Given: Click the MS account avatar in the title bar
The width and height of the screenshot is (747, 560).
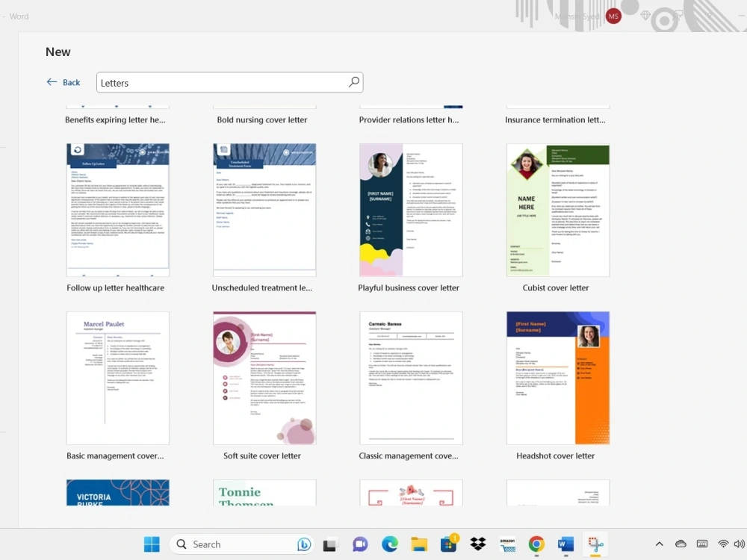Looking at the screenshot, I should point(613,16).
